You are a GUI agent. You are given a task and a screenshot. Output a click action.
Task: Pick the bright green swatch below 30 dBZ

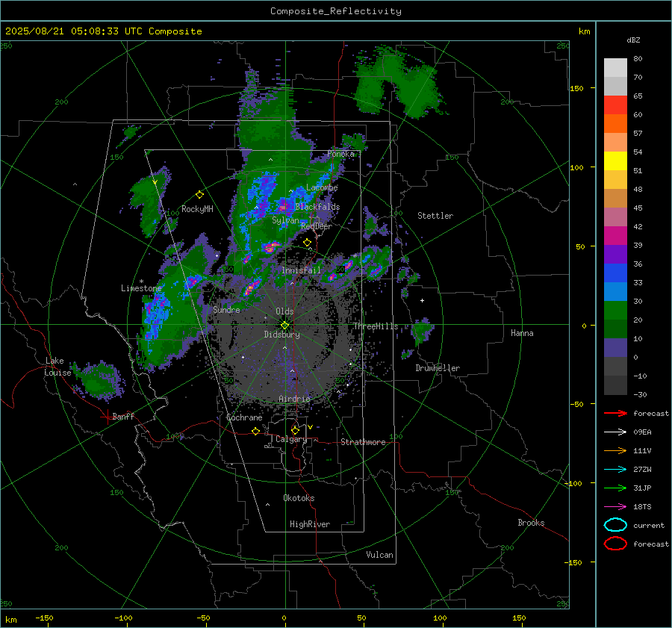[x=615, y=311]
